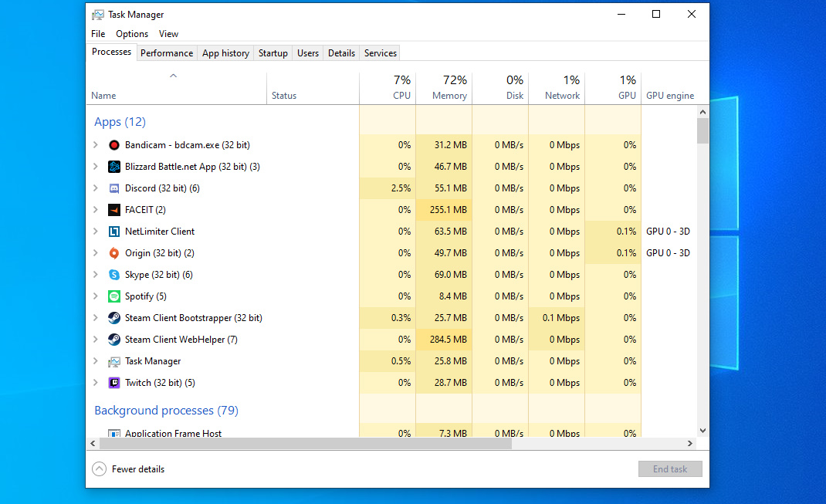
Task: Click Steam WebHelper memory 284.5 MB
Action: [449, 339]
